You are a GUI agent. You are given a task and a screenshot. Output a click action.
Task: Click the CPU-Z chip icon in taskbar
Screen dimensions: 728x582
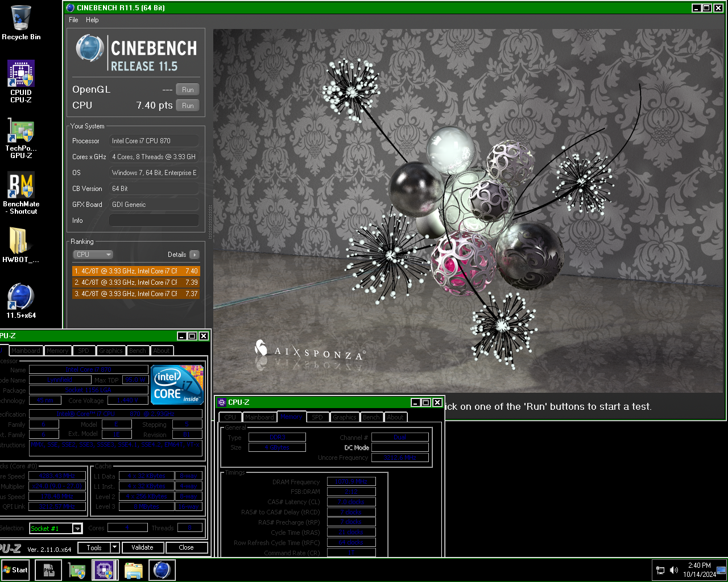[x=104, y=570]
